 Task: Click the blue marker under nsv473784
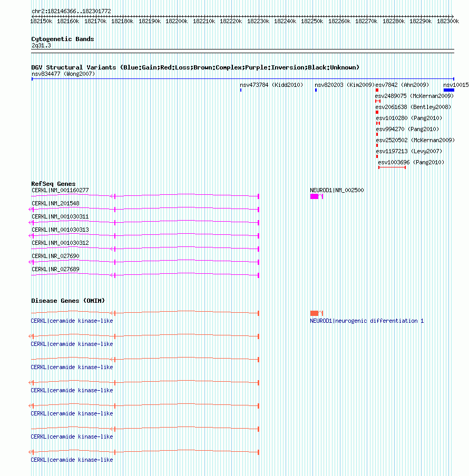click(241, 90)
